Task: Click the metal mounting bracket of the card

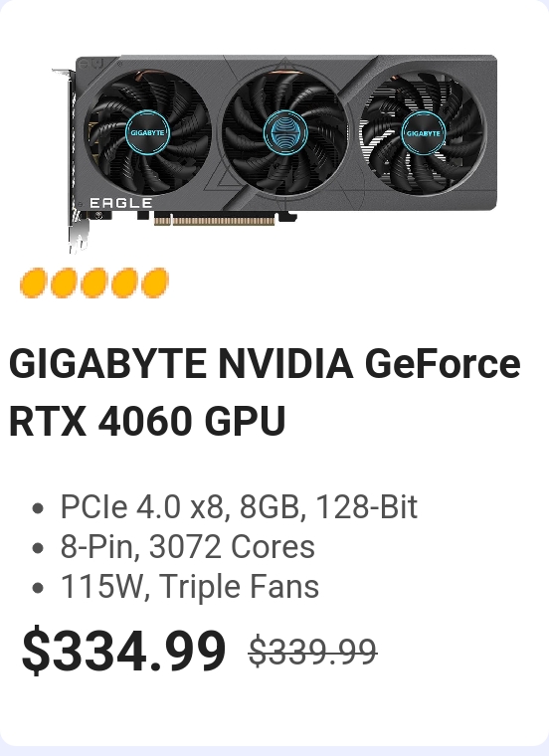Action: coord(70,161)
